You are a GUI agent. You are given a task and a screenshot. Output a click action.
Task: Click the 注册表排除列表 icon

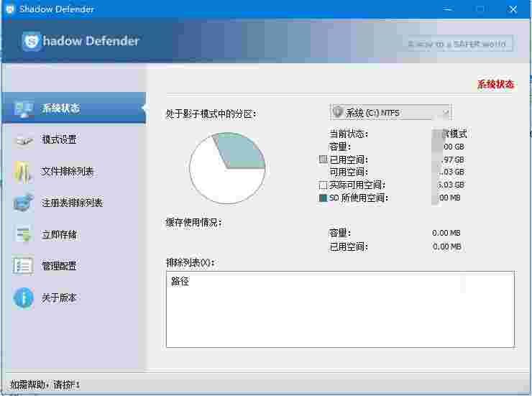(x=24, y=203)
